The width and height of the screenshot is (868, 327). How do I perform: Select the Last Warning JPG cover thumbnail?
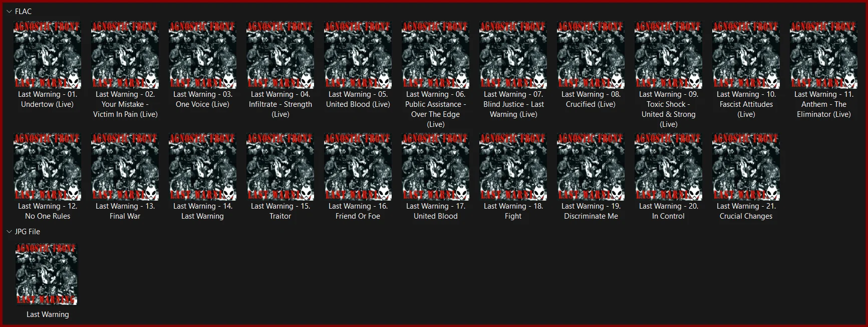pyautogui.click(x=47, y=274)
